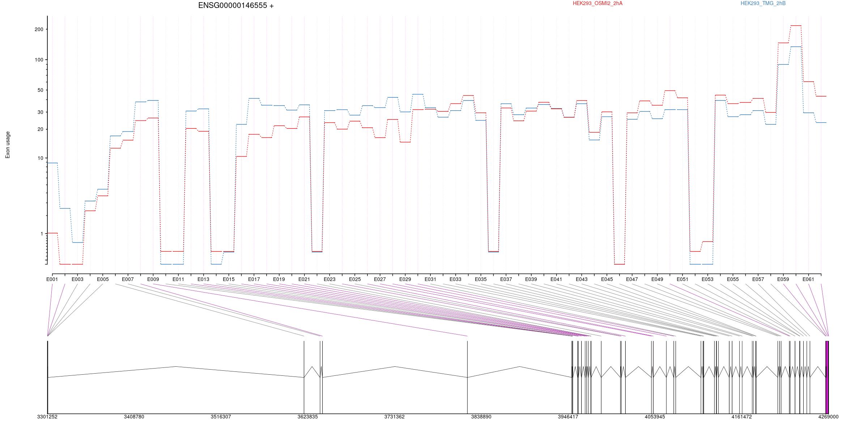This screenshot has width=868, height=434.
Task: Click exon label E027
Action: pos(380,279)
